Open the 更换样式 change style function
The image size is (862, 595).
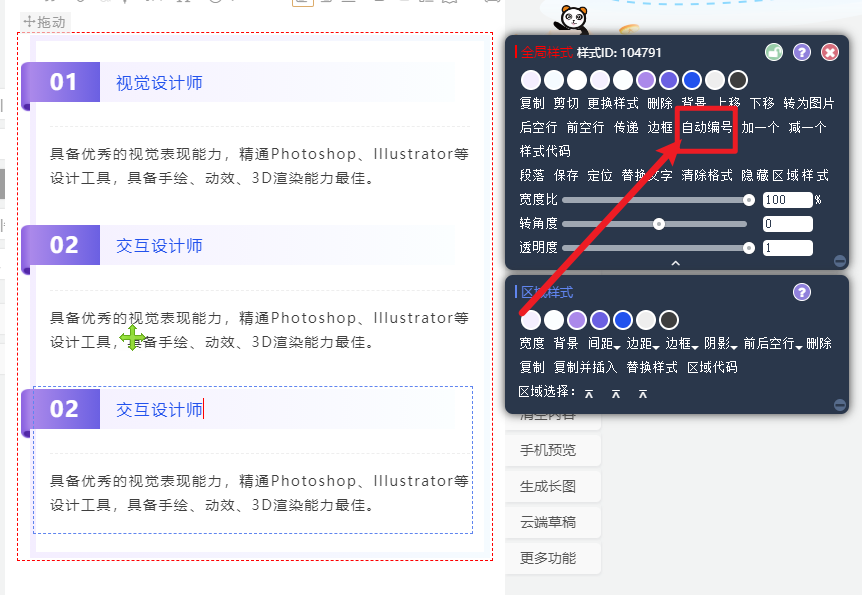click(x=611, y=101)
